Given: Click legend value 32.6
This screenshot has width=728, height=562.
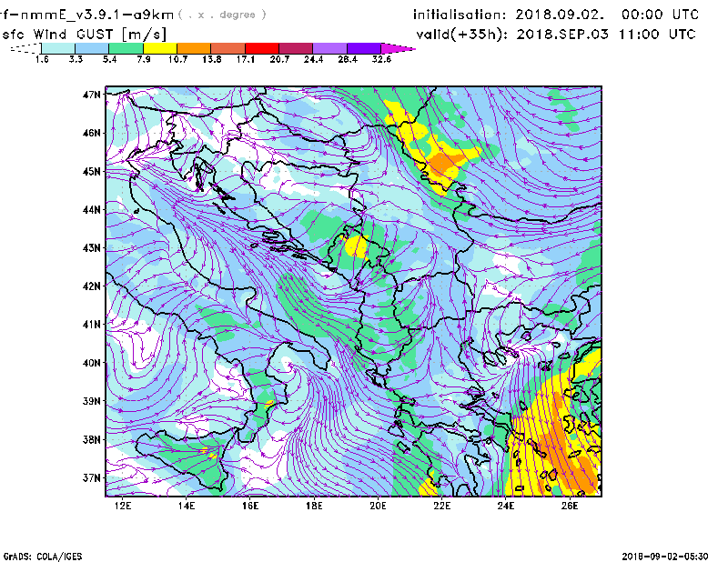Looking at the screenshot, I should point(381,59).
